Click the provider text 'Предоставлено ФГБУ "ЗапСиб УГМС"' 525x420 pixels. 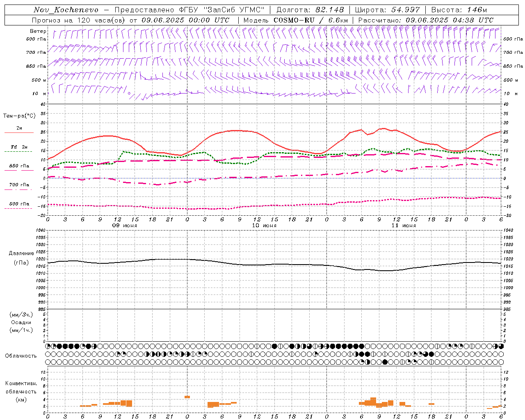[190, 10]
